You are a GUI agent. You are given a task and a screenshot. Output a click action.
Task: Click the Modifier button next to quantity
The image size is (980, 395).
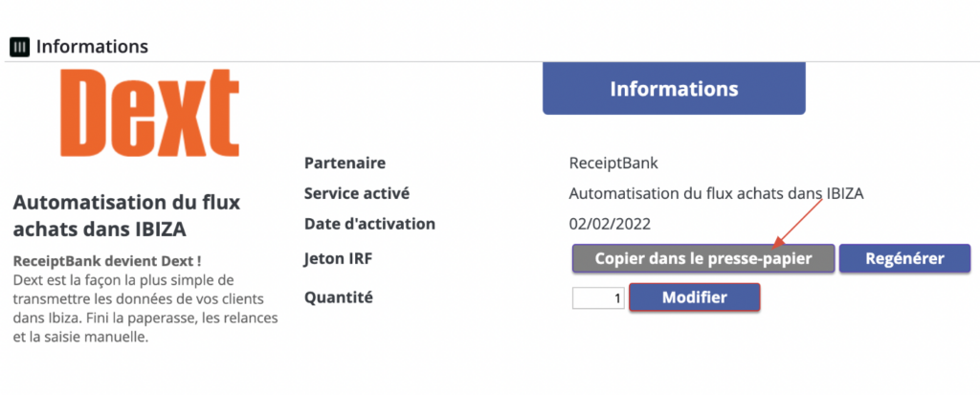point(695,297)
